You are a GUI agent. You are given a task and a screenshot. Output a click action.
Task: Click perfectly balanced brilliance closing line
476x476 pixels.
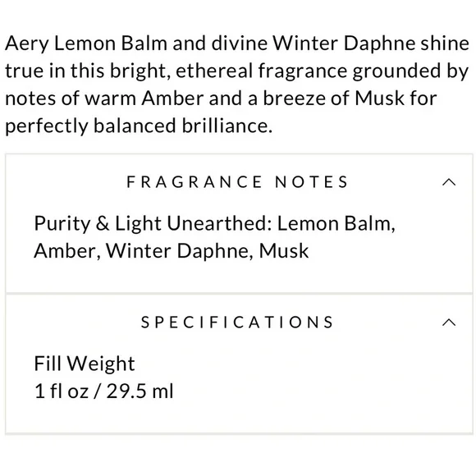coord(139,126)
